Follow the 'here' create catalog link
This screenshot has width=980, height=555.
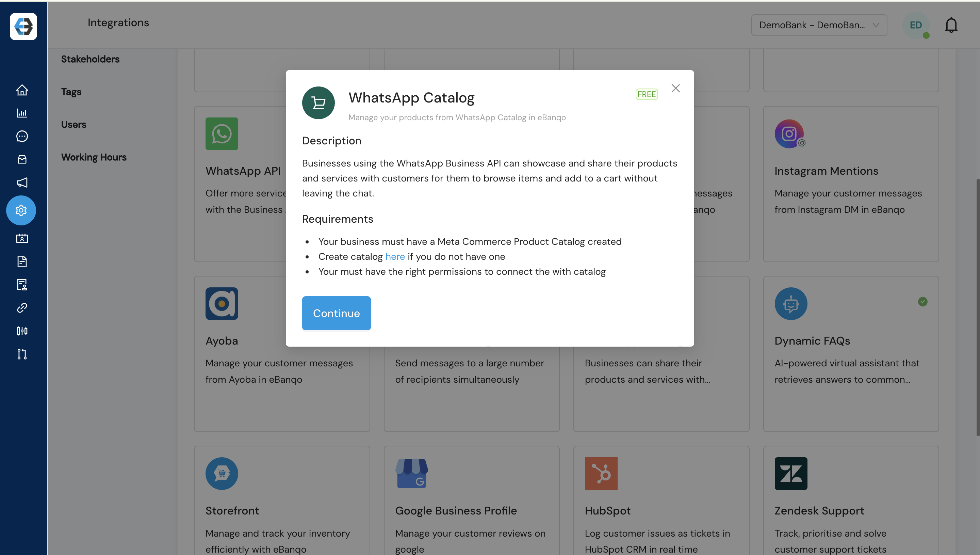pyautogui.click(x=395, y=256)
